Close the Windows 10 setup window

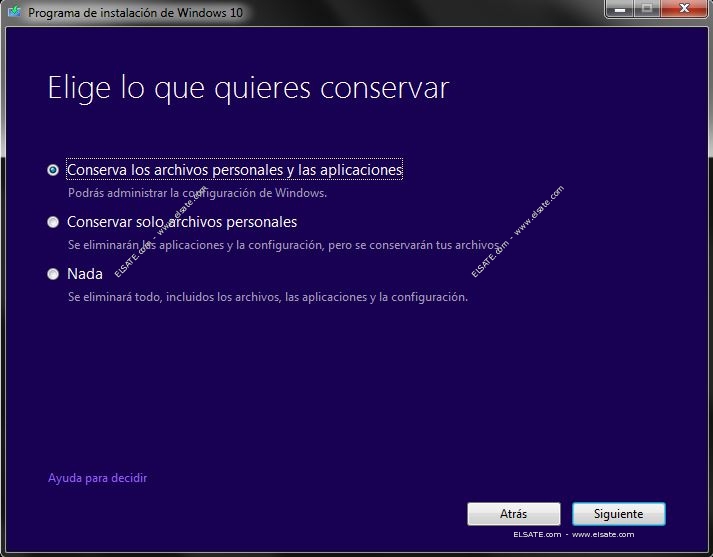(684, 8)
